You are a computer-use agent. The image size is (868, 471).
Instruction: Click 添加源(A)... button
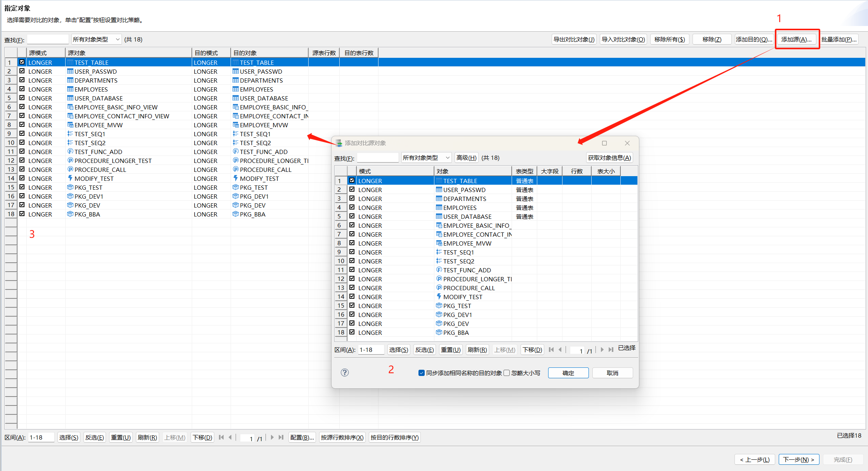pyautogui.click(x=796, y=40)
